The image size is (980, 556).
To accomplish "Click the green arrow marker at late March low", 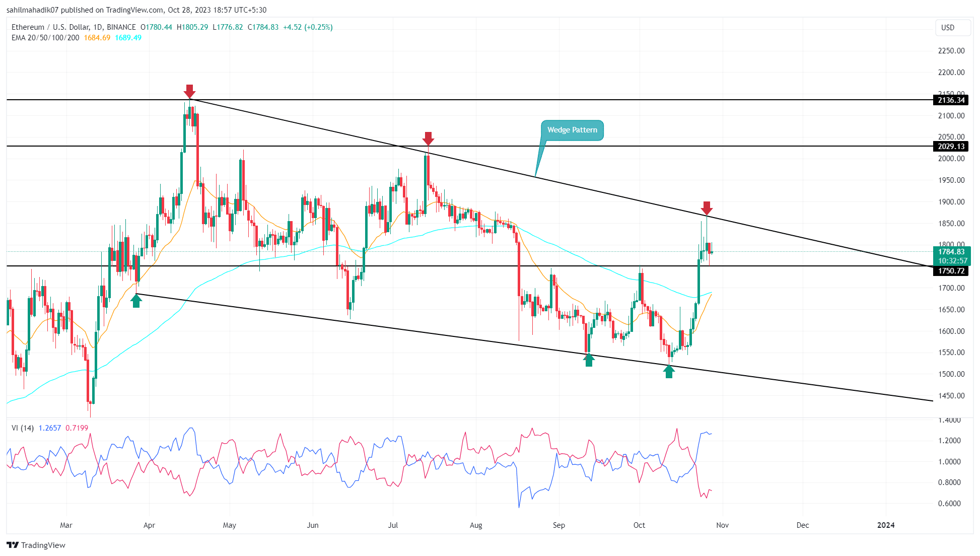I will pos(136,301).
